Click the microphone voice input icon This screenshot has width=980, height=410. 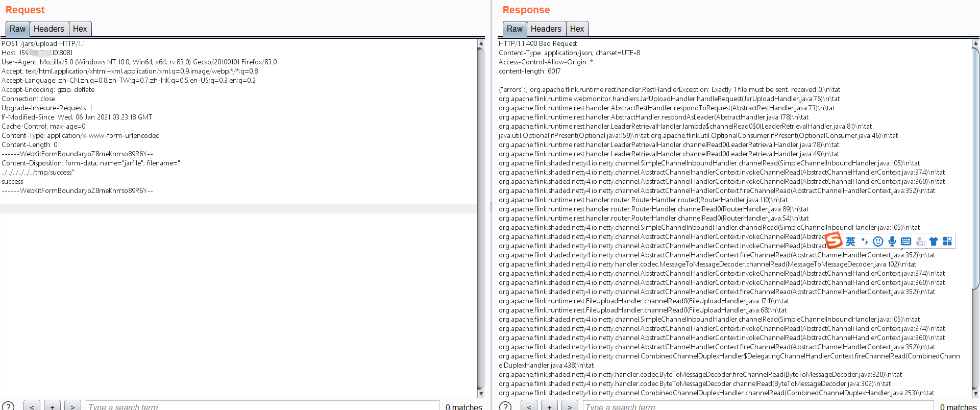892,242
